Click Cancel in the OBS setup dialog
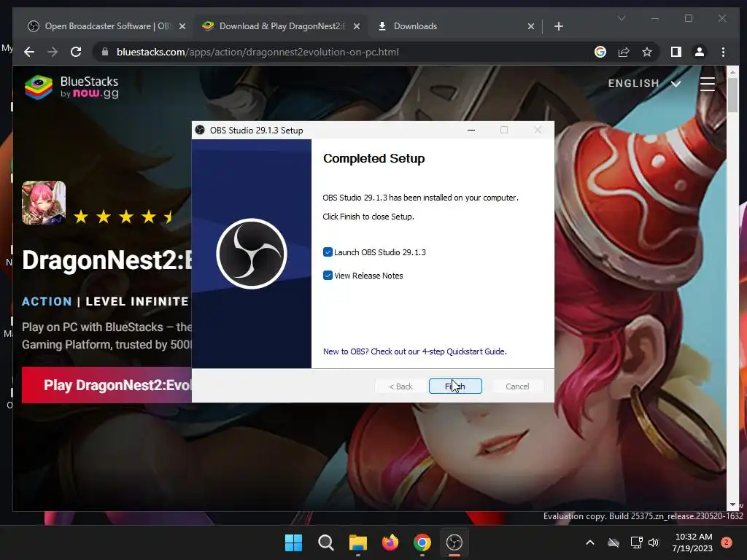Image resolution: width=747 pixels, height=560 pixels. pos(517,386)
